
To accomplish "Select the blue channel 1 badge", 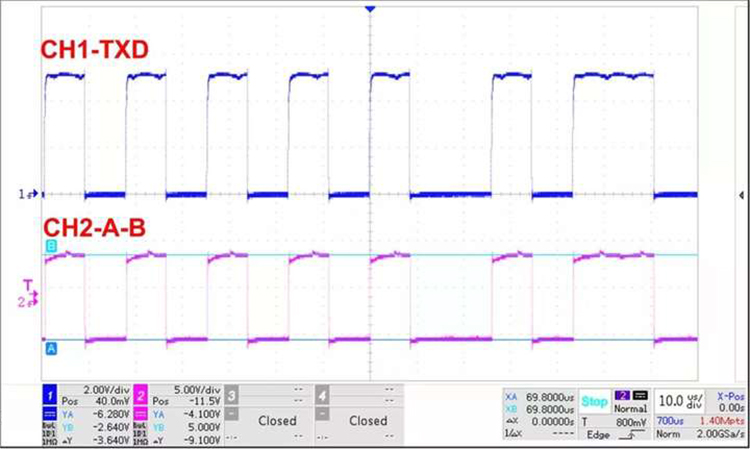I will [50, 395].
